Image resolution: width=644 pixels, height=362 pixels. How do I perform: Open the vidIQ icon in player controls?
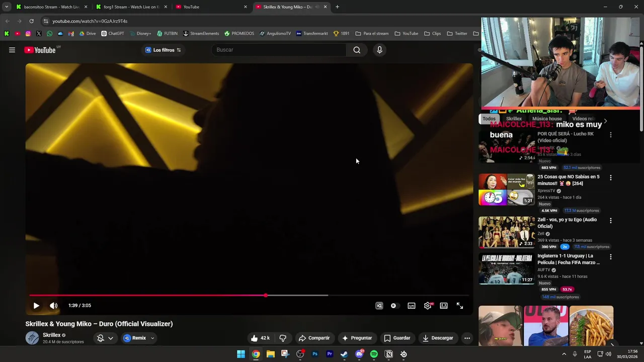(379, 306)
